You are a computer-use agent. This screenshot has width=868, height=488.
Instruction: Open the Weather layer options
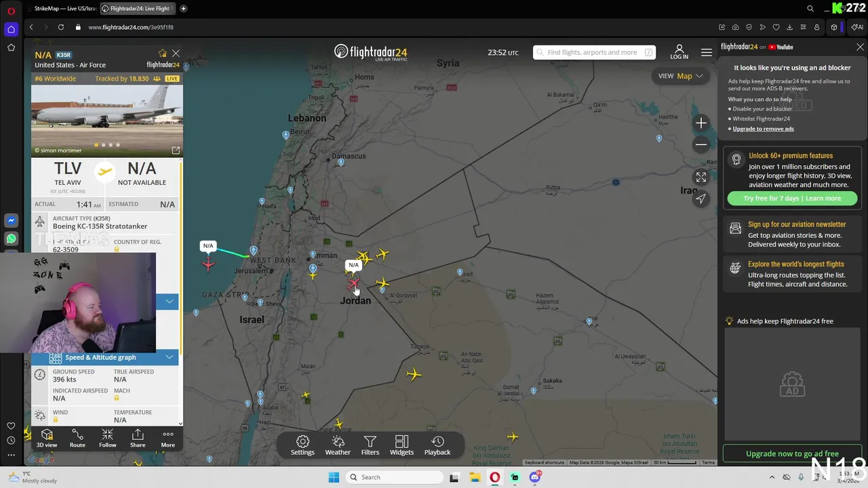[338, 445]
